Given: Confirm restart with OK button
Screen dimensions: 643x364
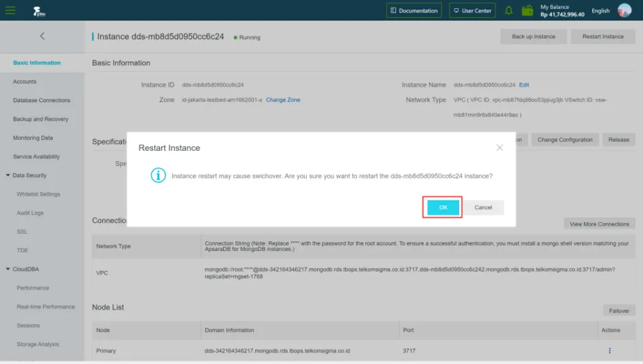Looking at the screenshot, I should 443,207.
